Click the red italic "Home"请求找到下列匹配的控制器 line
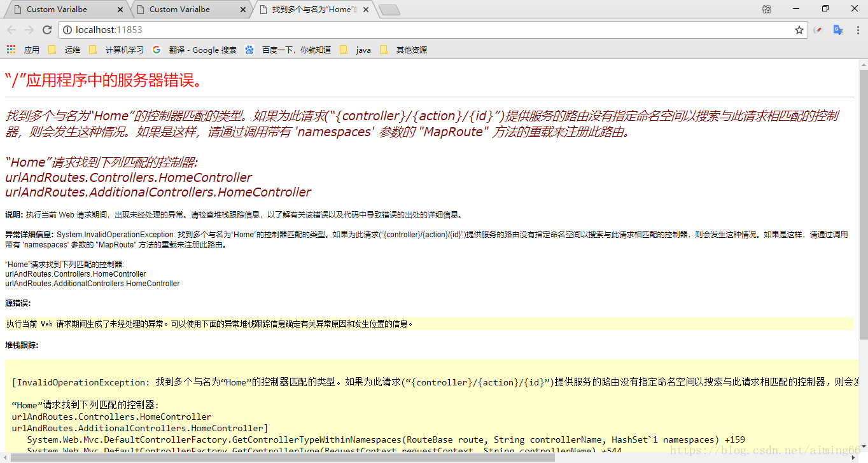 pos(102,163)
